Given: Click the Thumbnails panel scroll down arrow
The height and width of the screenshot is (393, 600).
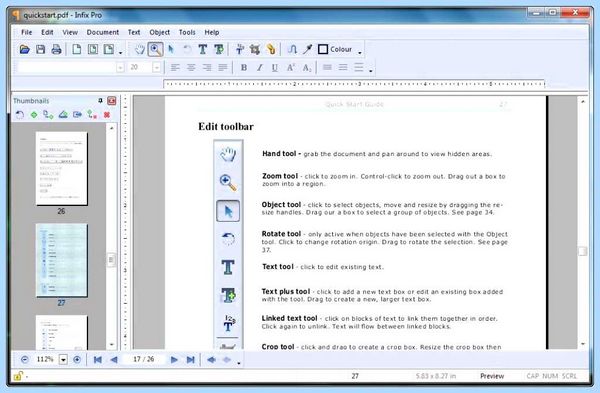Looking at the screenshot, I should [111, 344].
